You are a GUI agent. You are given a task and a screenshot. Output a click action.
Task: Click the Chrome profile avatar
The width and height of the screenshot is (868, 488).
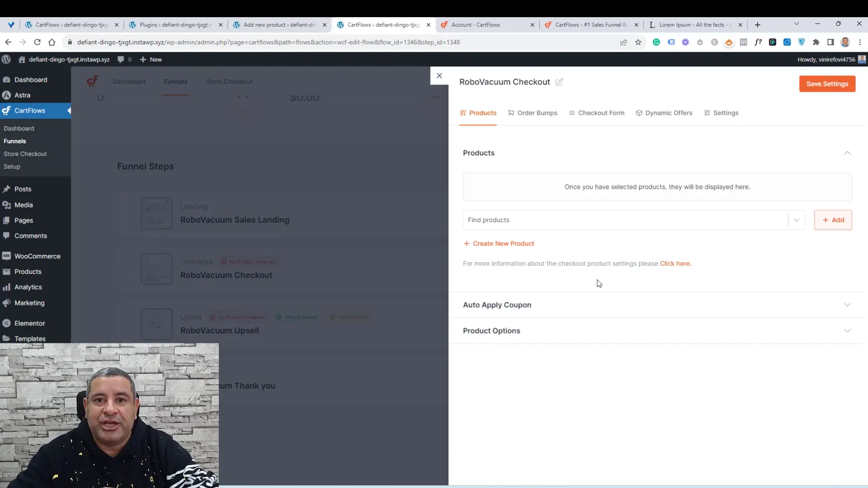pos(845,42)
